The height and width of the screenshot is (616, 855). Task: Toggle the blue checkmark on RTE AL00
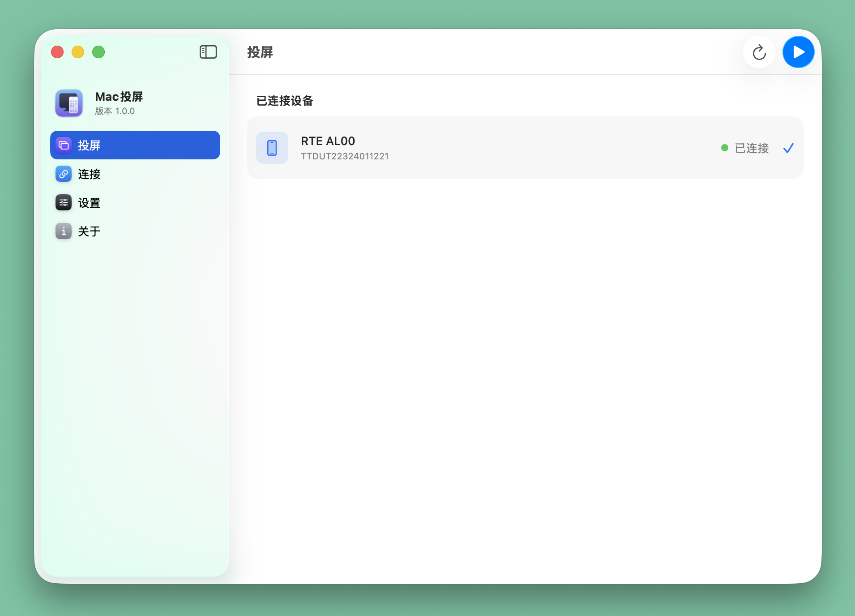click(788, 148)
